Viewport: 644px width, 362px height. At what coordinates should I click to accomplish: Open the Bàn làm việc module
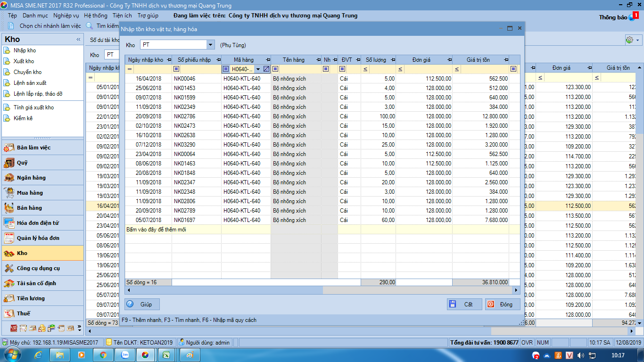[42, 148]
